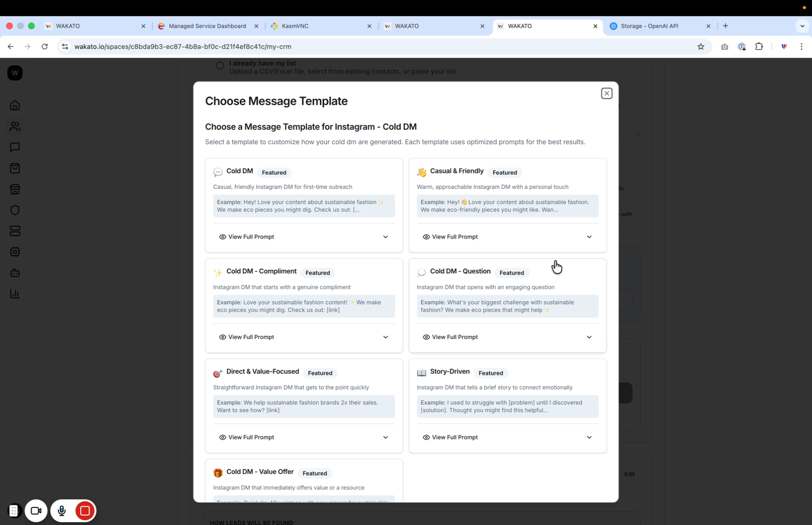The width and height of the screenshot is (812, 525).
Task: Close the Choose Message Template dialog
Action: point(606,94)
